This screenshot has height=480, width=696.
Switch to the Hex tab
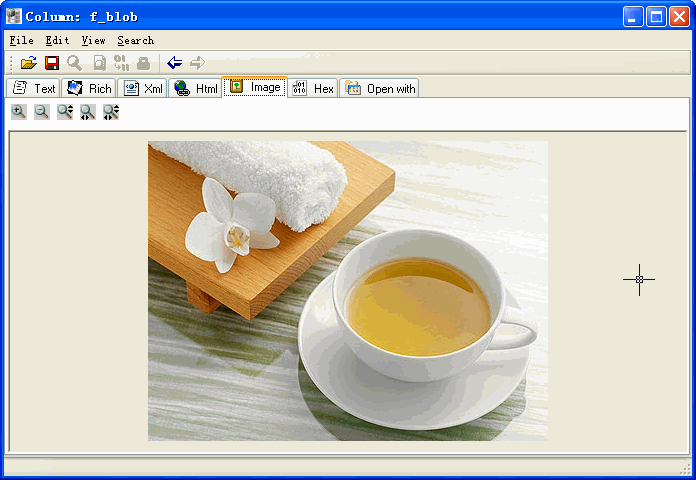coord(313,88)
